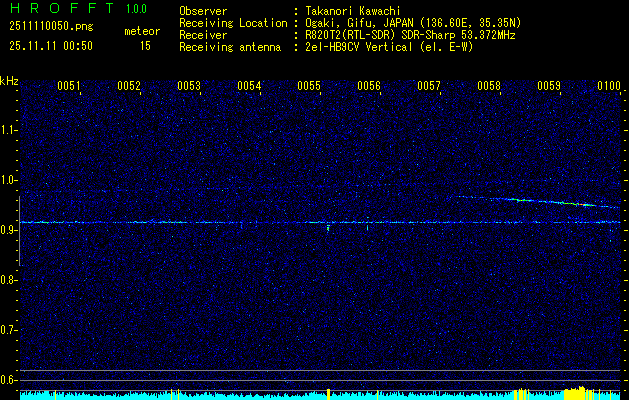Select the 0055 time marker
This screenshot has height=400, width=629.
pyautogui.click(x=309, y=86)
